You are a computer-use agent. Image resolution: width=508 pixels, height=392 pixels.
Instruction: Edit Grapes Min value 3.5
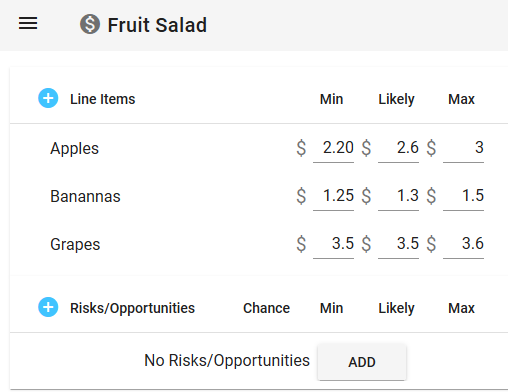coord(333,244)
